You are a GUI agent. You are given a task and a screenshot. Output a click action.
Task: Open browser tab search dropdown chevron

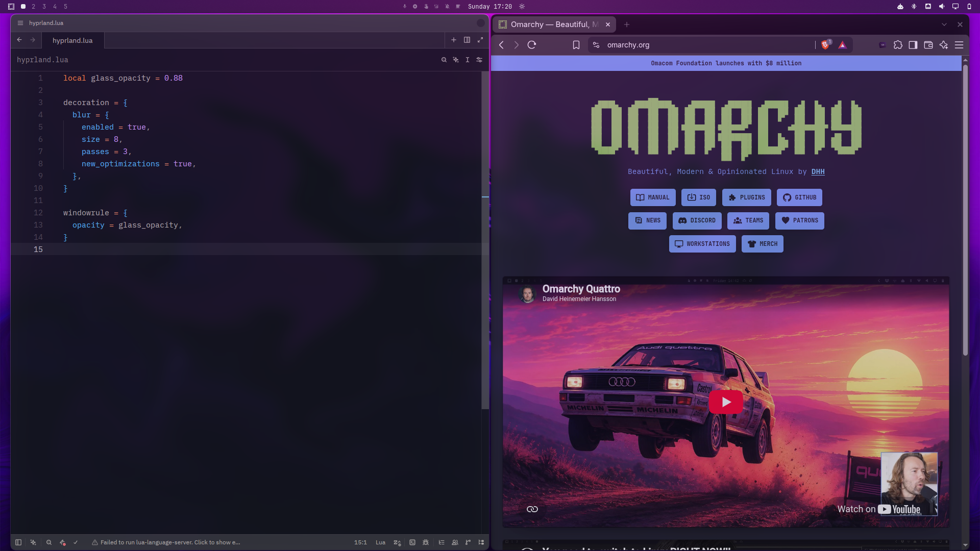click(x=944, y=24)
